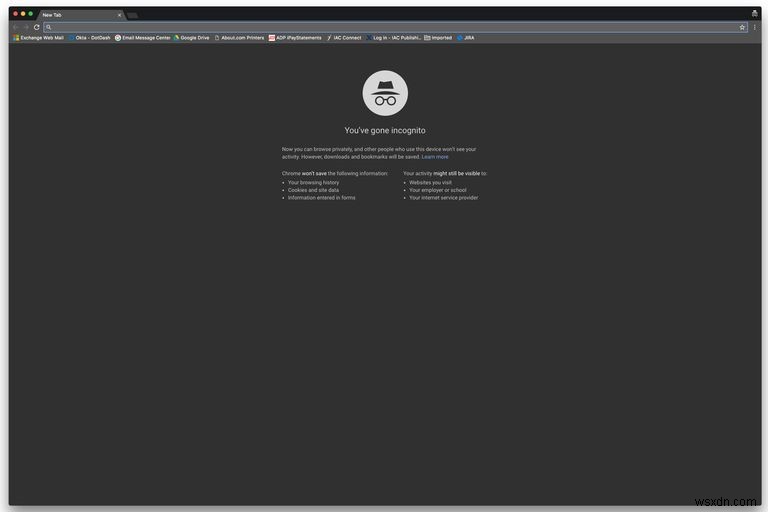Click the incognito icon in title bar

point(754,14)
